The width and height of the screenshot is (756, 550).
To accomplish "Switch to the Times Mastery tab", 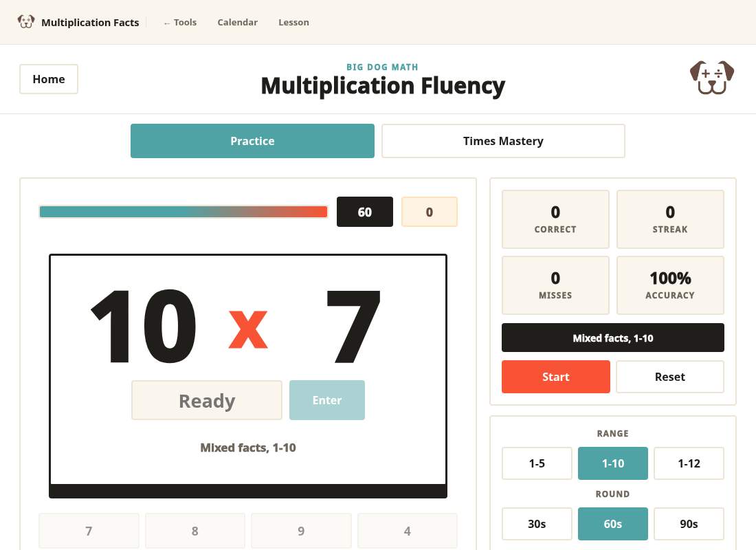I will point(503,141).
